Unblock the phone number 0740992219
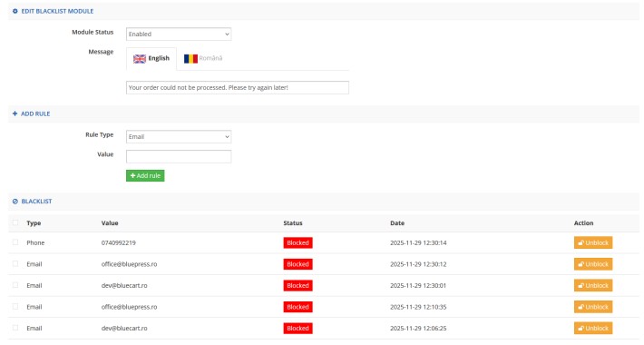 pos(593,242)
